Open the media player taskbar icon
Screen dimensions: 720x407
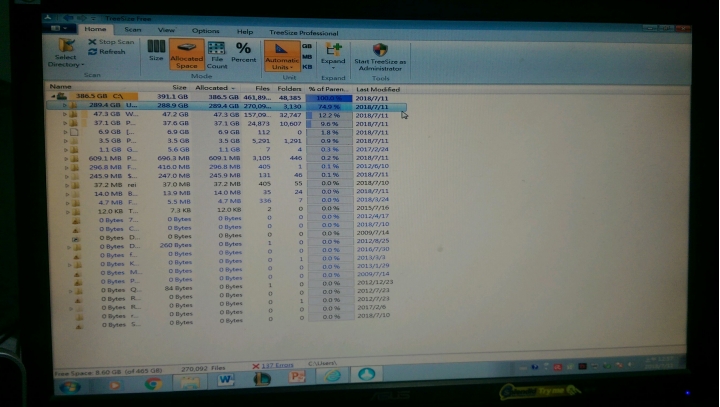click(x=115, y=385)
